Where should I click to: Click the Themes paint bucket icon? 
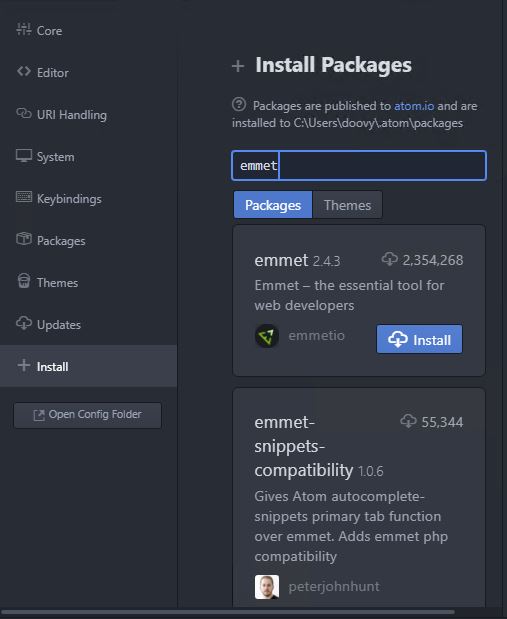tap(24, 281)
